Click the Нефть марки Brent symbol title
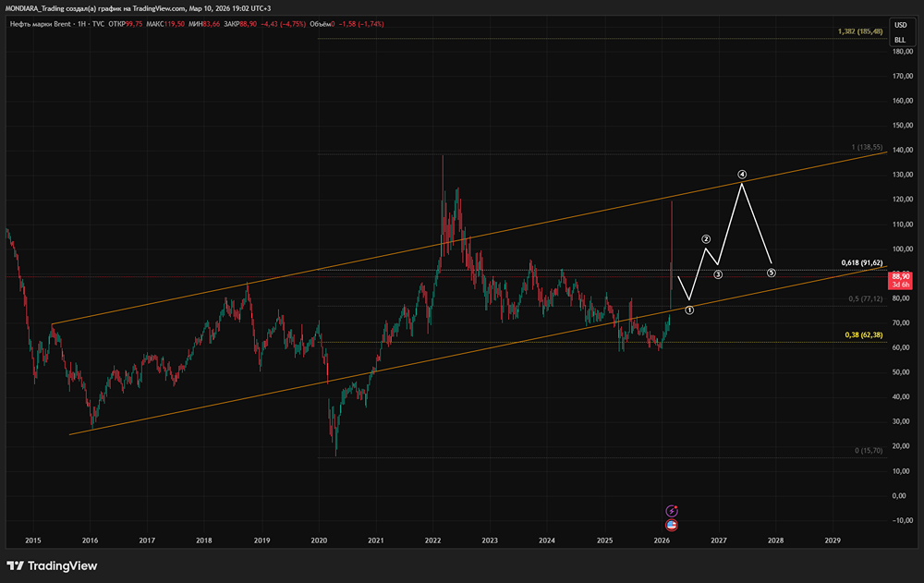 pos(40,24)
